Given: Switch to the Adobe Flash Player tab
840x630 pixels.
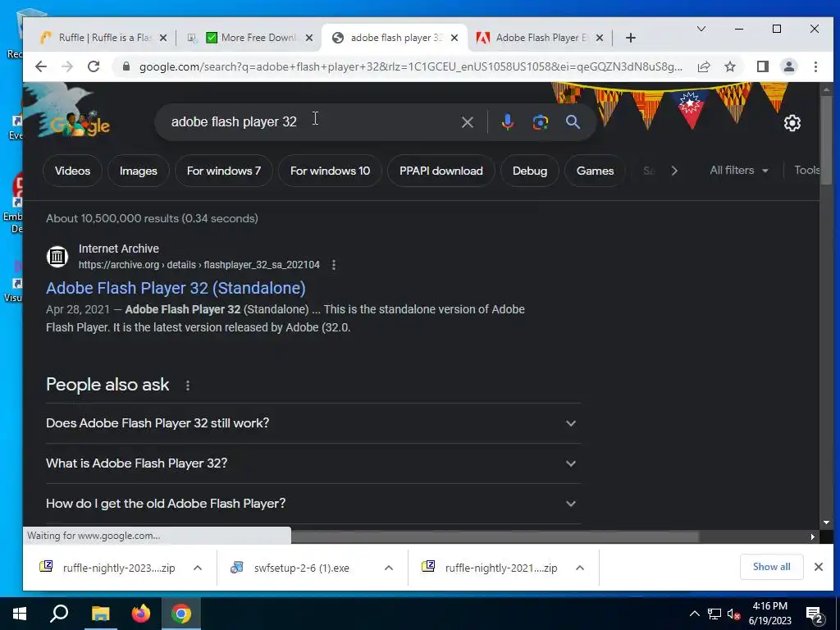Looking at the screenshot, I should [538, 38].
